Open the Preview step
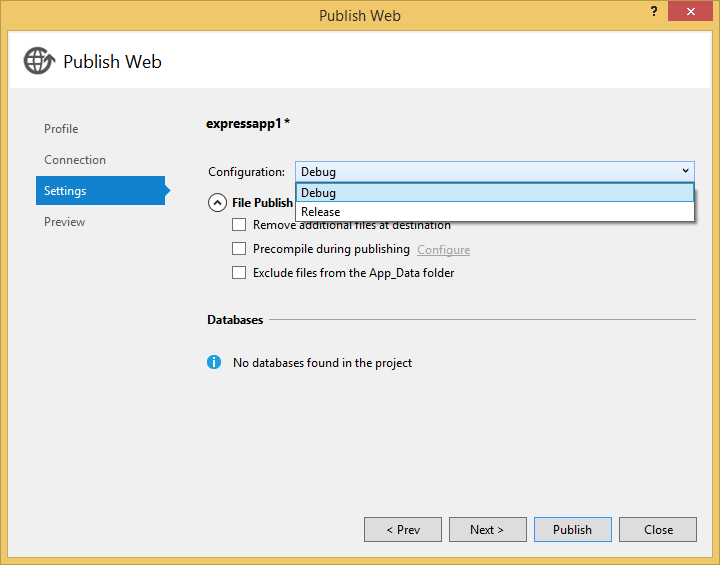The image size is (720, 565). (x=65, y=222)
